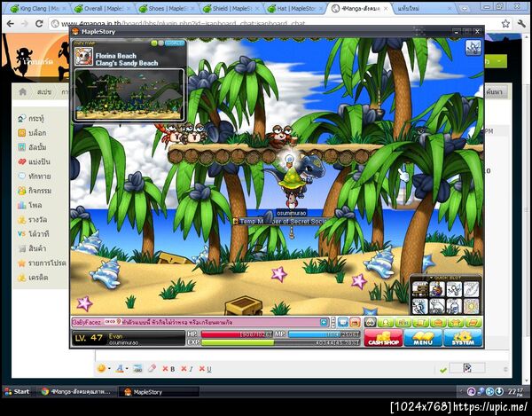Viewport: 532px width, 416px height.
Task: Click the browser back arrow
Action: [x=11, y=23]
